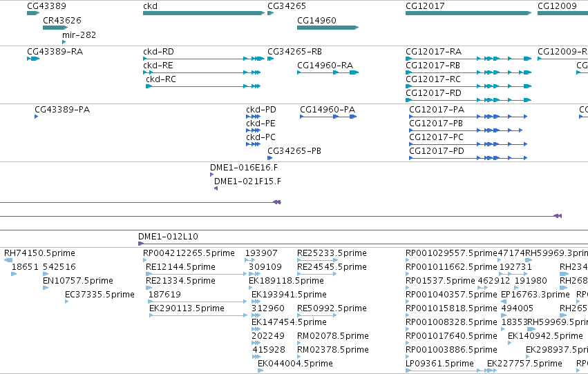Select transcript ckd-RC
The height and width of the screenshot is (374, 588).
pos(203,86)
